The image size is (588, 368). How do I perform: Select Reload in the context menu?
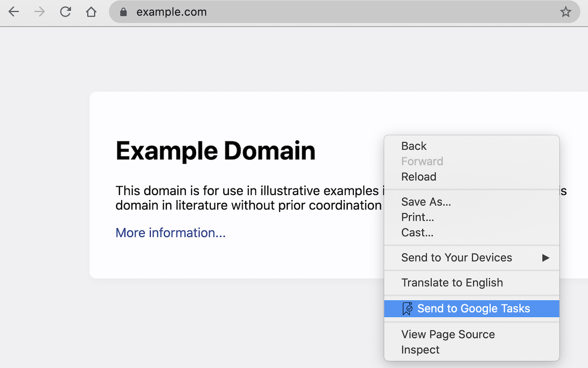click(x=418, y=177)
